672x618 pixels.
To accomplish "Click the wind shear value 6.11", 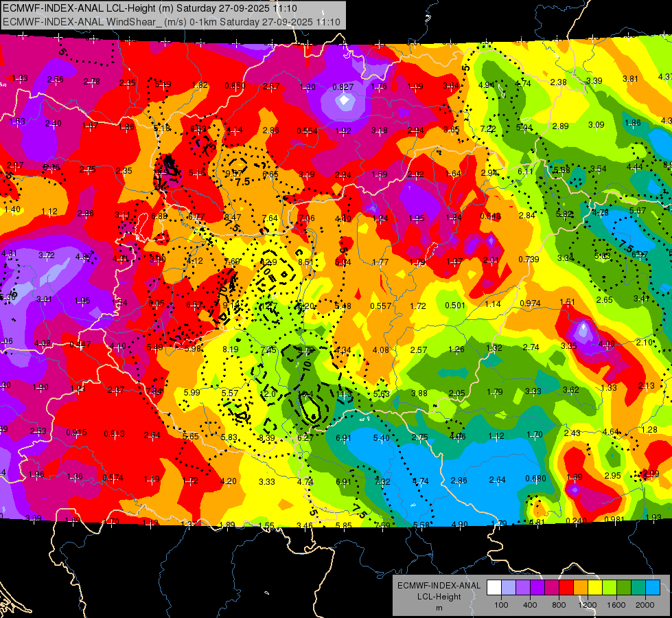I will [x=525, y=172].
